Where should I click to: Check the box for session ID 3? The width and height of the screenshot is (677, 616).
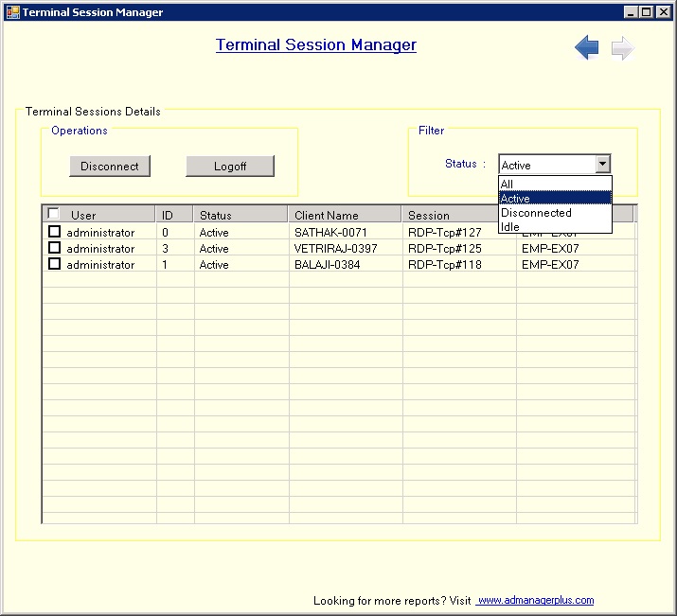pos(54,248)
